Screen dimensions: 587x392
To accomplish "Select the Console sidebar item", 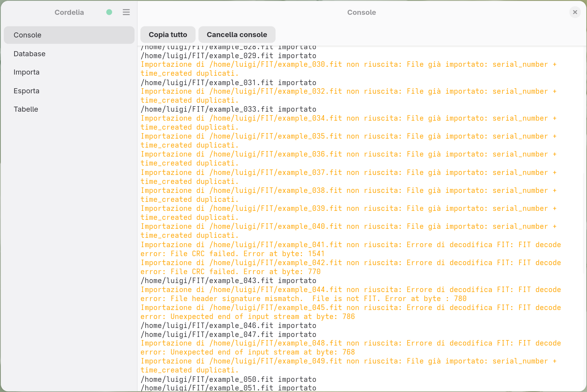I will (x=69, y=35).
